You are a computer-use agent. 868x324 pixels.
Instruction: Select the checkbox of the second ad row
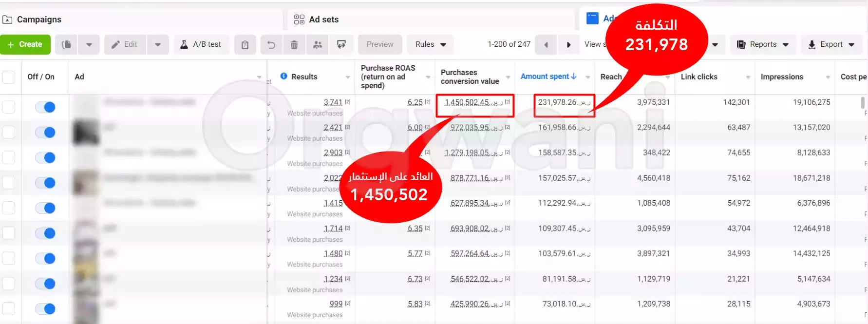pos(9,132)
